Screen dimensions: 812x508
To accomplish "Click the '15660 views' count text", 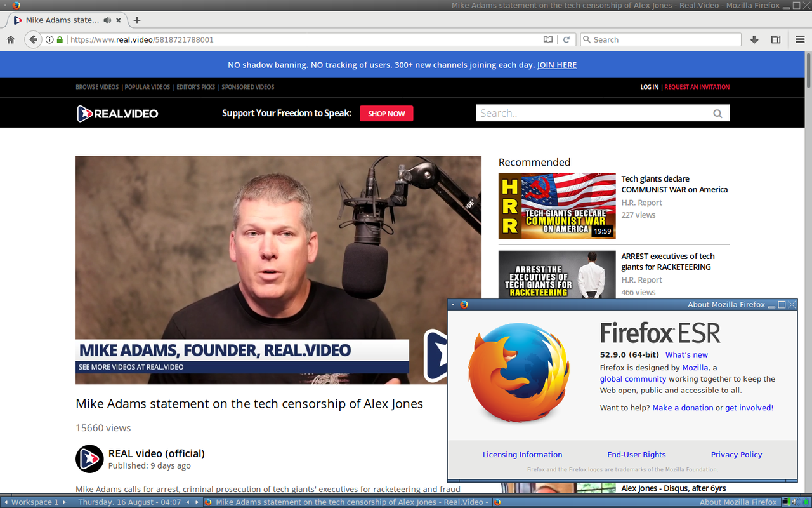I will pos(103,428).
